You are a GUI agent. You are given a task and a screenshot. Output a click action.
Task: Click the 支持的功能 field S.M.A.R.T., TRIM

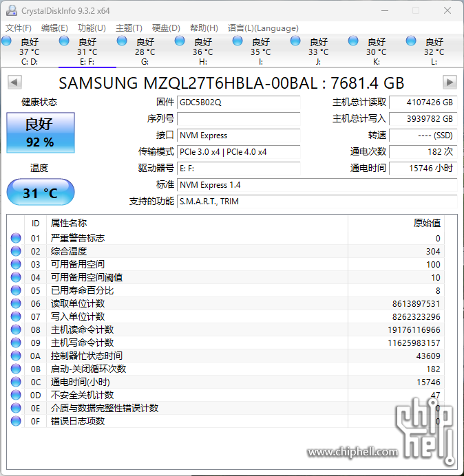tap(317, 202)
